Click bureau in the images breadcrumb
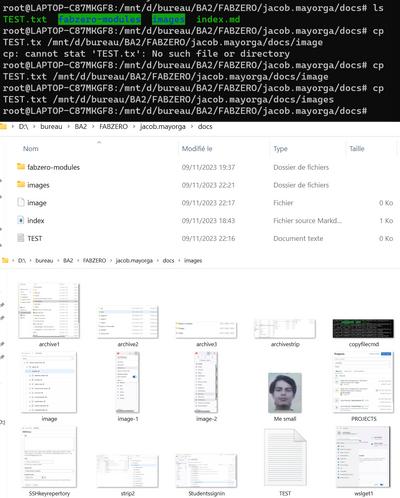 44,260
